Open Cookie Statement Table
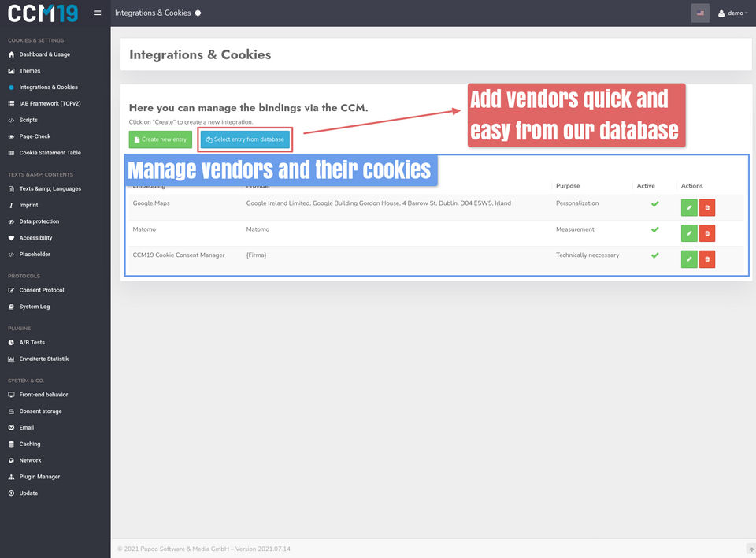 50,153
